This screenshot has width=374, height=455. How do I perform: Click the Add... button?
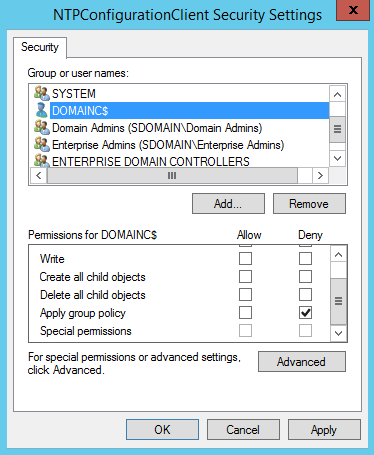(x=228, y=204)
